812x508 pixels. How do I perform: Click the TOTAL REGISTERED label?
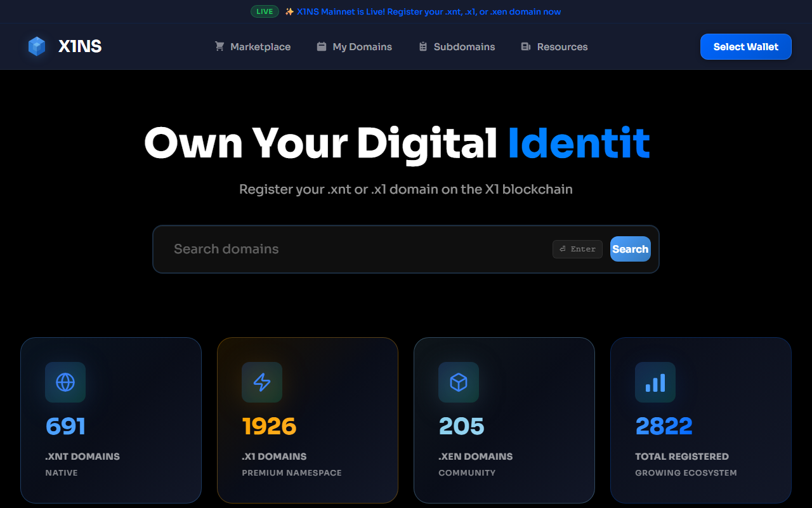[682, 456]
